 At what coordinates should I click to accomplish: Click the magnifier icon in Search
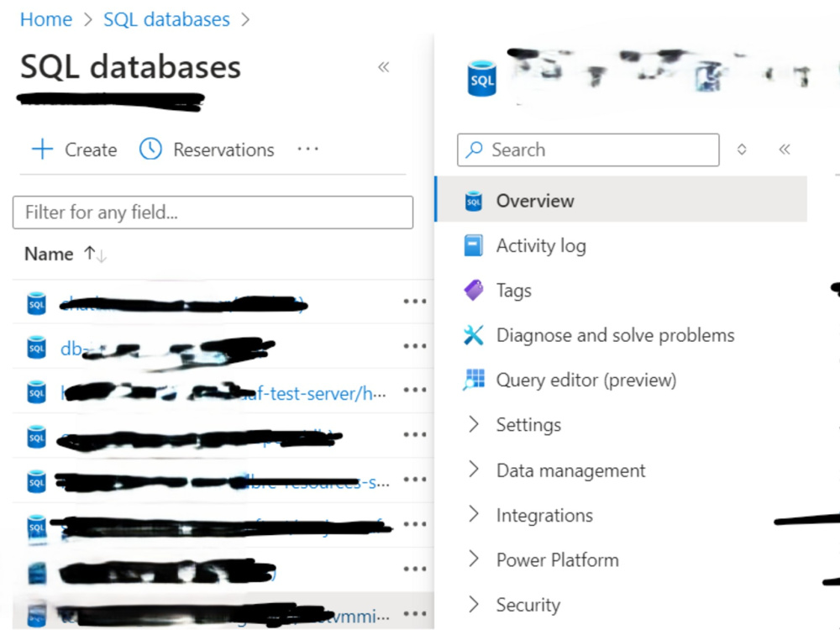click(474, 150)
